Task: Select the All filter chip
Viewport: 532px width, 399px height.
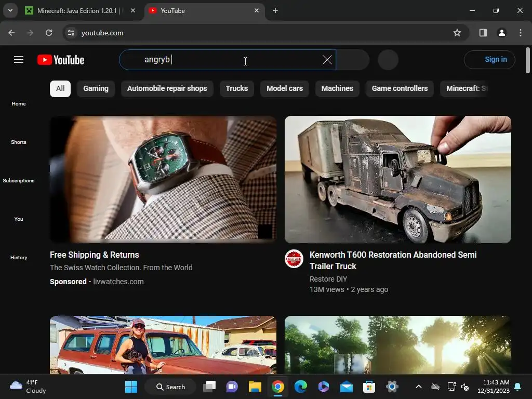Action: click(60, 88)
